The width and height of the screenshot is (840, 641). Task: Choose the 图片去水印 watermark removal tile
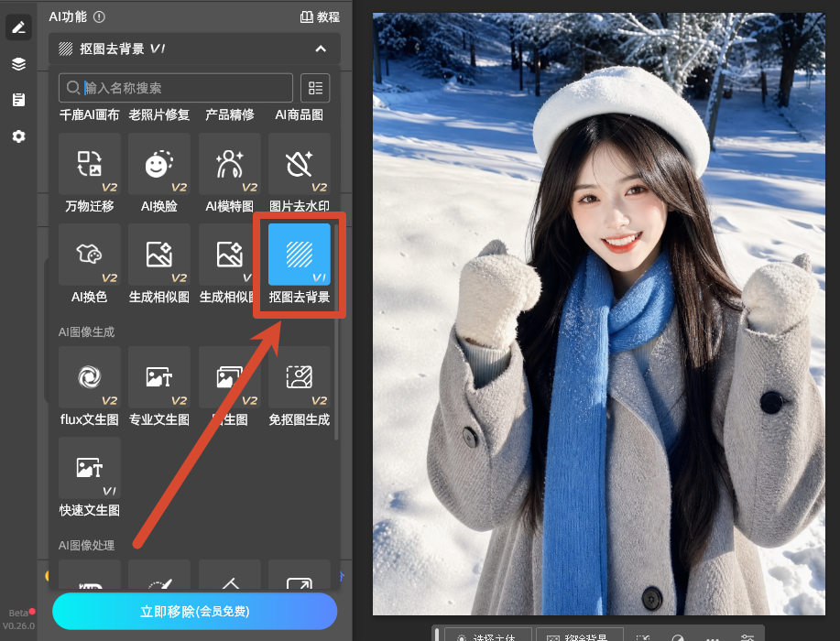300,164
